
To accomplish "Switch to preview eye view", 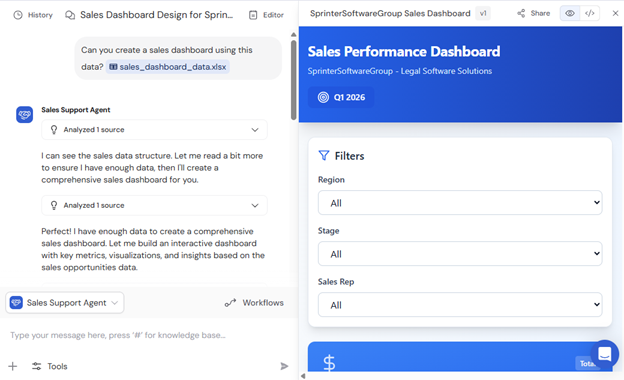I will 570,14.
